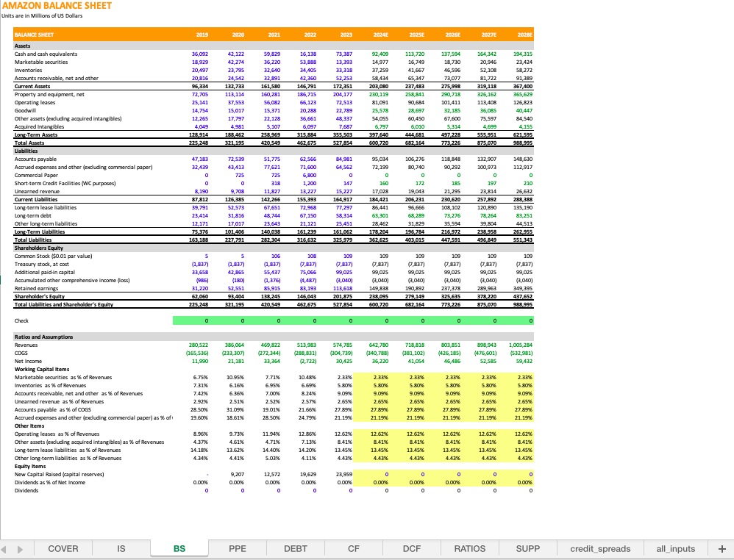
Task: Select the Revenues row label
Action: coord(26,345)
